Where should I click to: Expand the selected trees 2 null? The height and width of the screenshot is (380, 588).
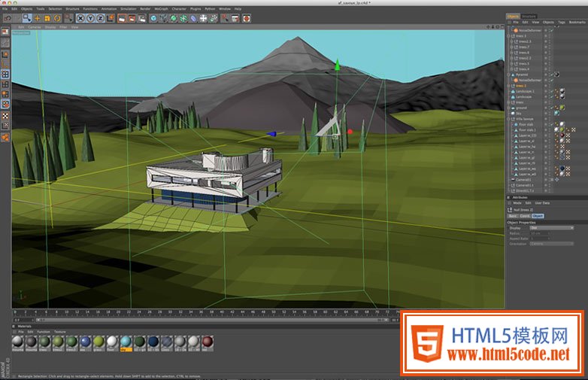coord(509,86)
